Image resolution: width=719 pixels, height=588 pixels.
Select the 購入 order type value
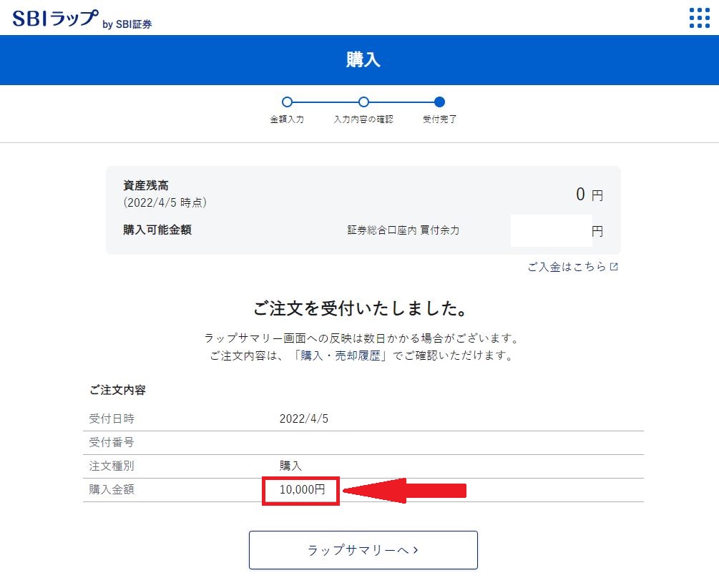290,466
